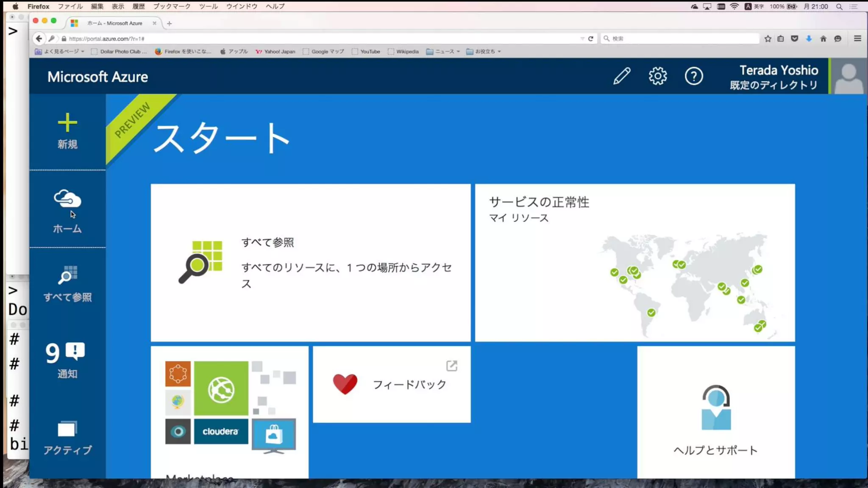Click the pencil customize icon in Azure header

point(622,76)
